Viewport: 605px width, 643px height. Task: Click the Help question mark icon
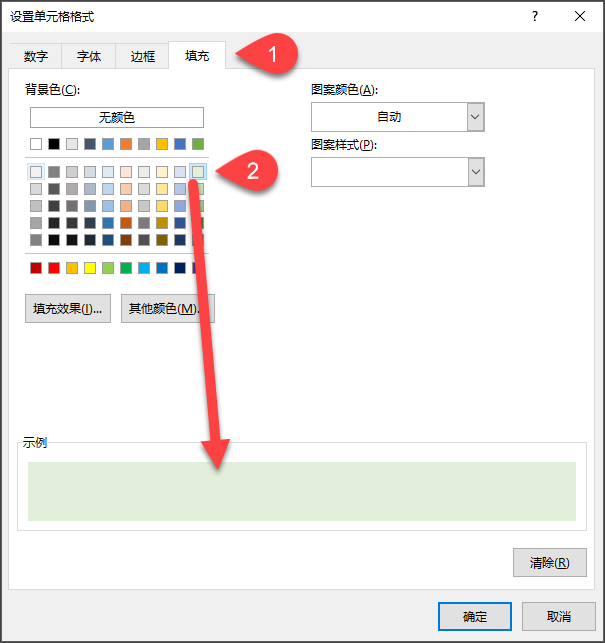coord(535,17)
